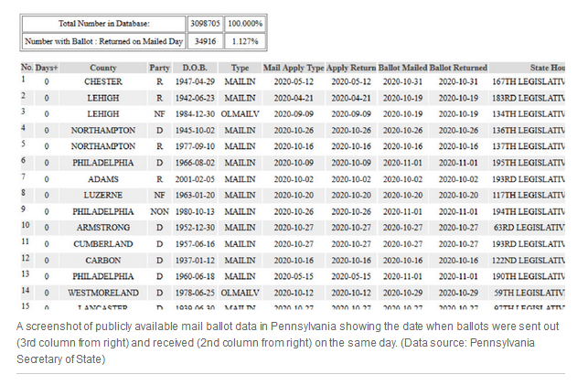Select 167TH LEGISLATIVE district cell

pos(528,81)
